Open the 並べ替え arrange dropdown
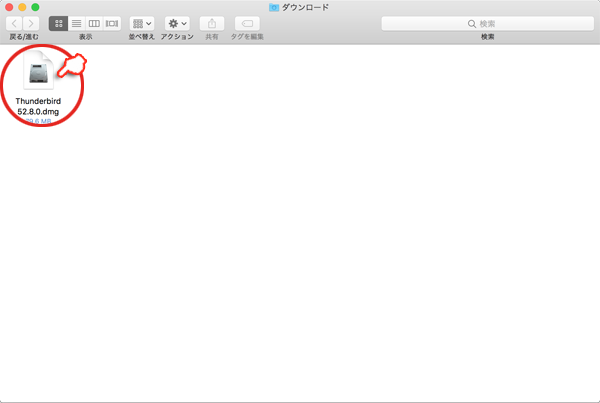The height and width of the screenshot is (403, 600). (x=142, y=23)
